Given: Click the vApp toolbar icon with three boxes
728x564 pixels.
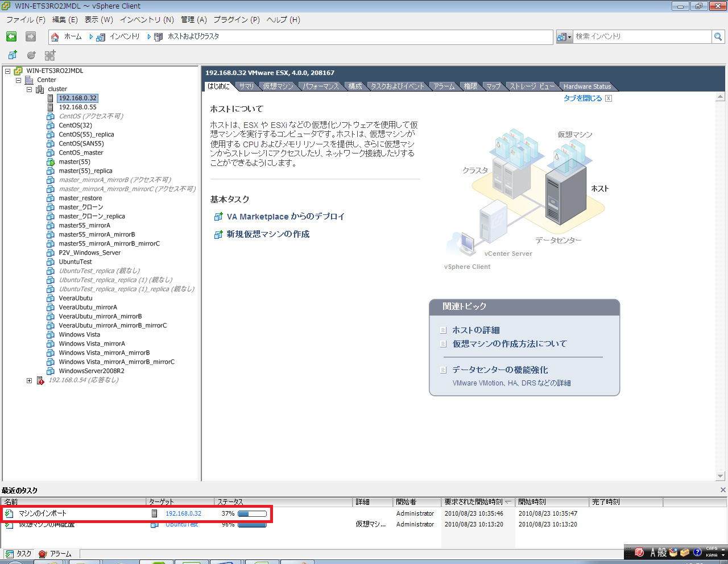Looking at the screenshot, I should coord(50,55).
